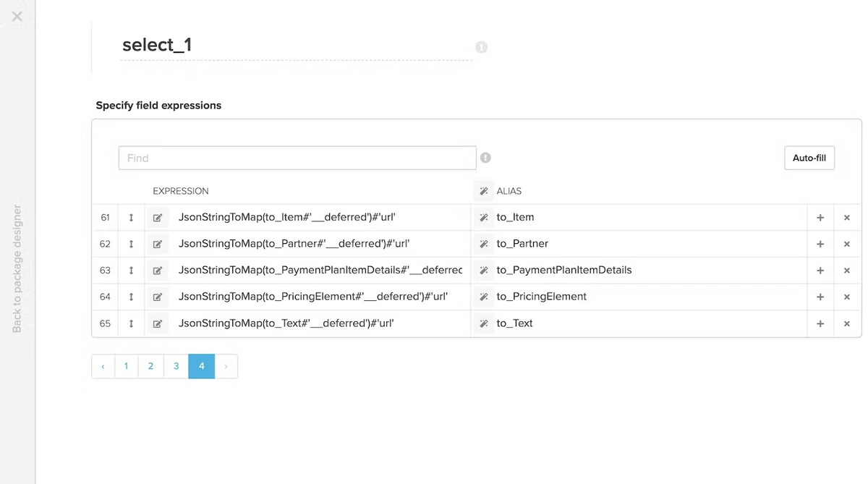Go to the previous page with left arrow
The width and height of the screenshot is (868, 484).
point(103,366)
